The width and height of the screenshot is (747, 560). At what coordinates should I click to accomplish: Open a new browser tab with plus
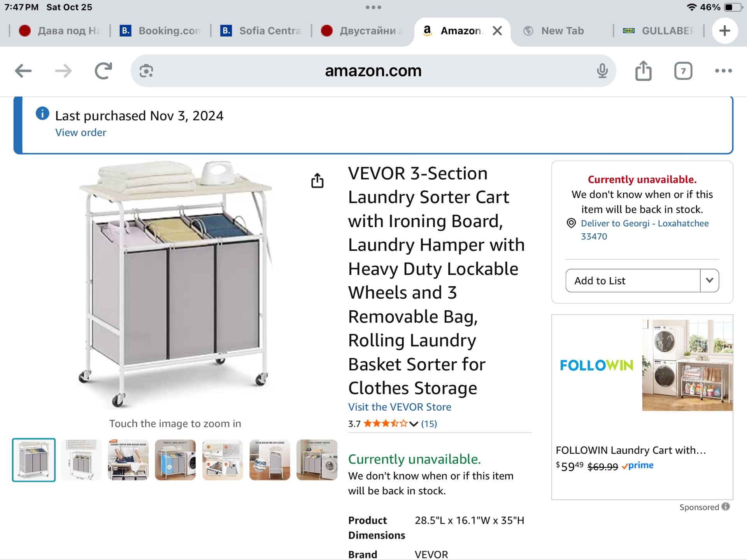pos(725,31)
